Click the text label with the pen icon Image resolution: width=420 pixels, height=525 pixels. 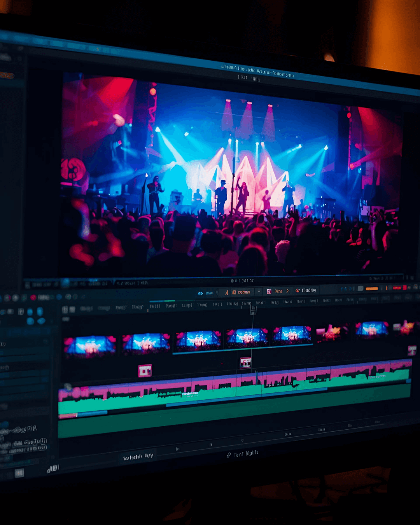click(x=246, y=453)
